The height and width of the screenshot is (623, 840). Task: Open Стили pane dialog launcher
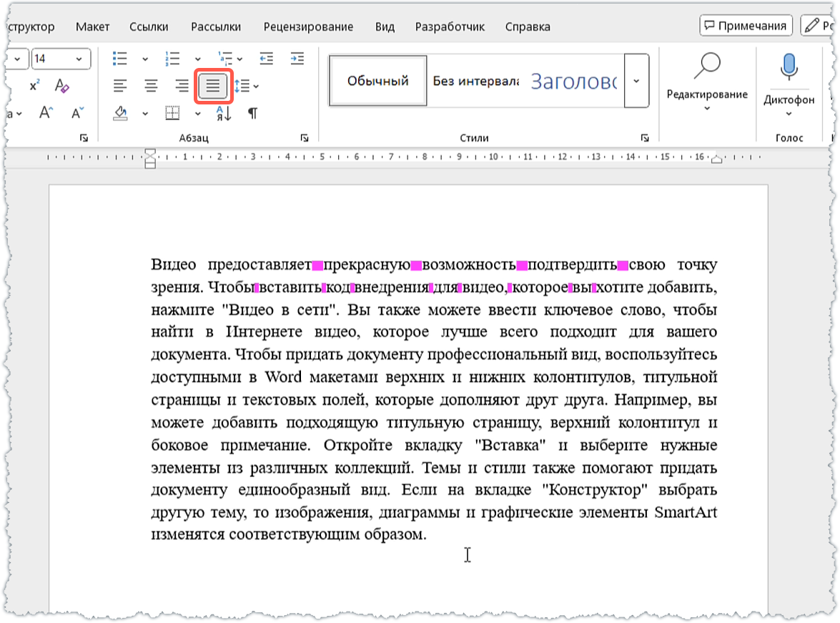coord(644,138)
